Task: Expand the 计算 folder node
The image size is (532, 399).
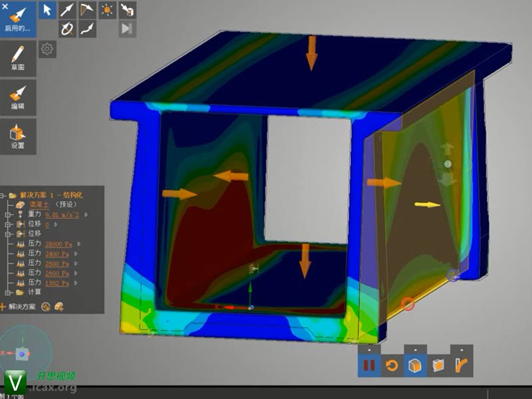Action: 8,292
